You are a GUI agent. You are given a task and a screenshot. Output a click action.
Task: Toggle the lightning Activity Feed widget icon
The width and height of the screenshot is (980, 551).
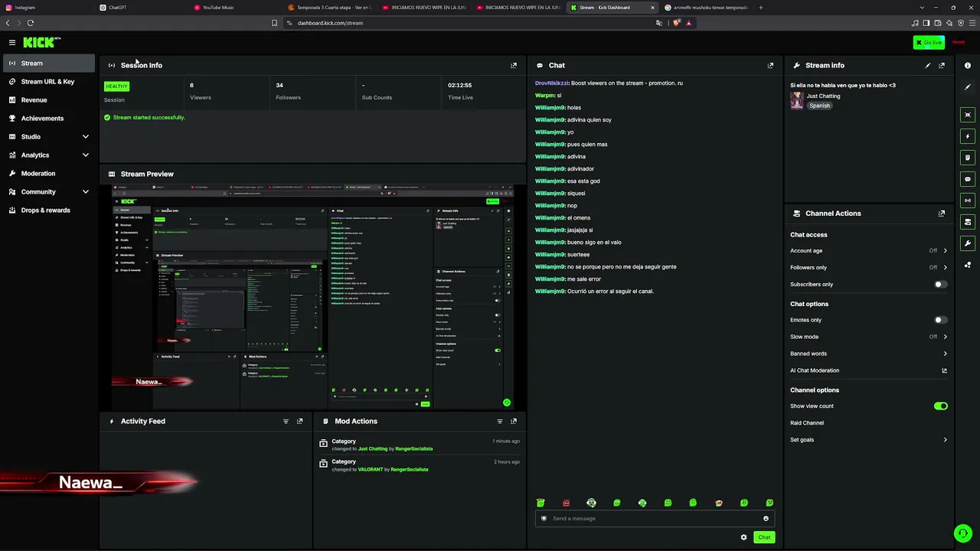[968, 136]
